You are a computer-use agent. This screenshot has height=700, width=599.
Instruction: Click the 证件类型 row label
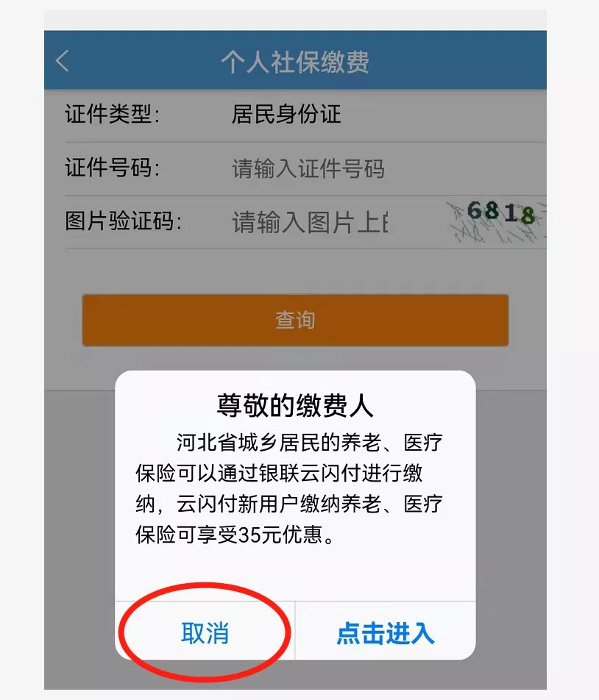112,114
